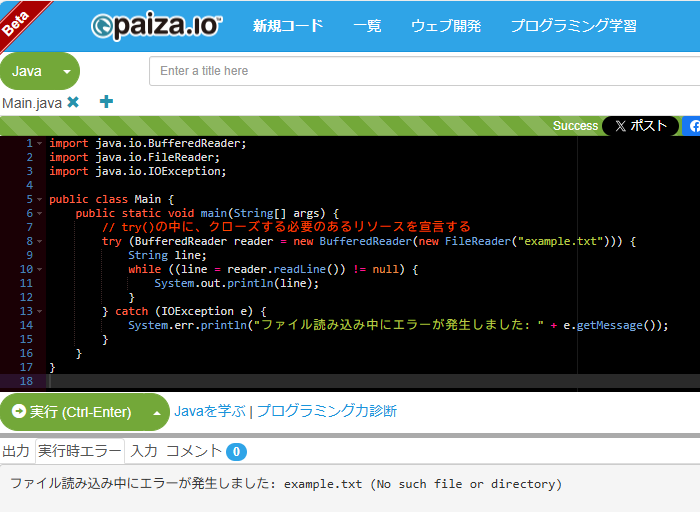Collapse the main method fold arrow
The height and width of the screenshot is (512, 700).
tap(39, 213)
